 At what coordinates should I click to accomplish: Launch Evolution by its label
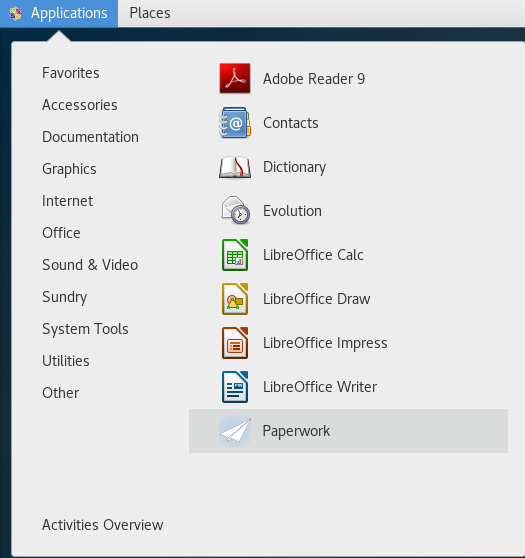pyautogui.click(x=292, y=211)
